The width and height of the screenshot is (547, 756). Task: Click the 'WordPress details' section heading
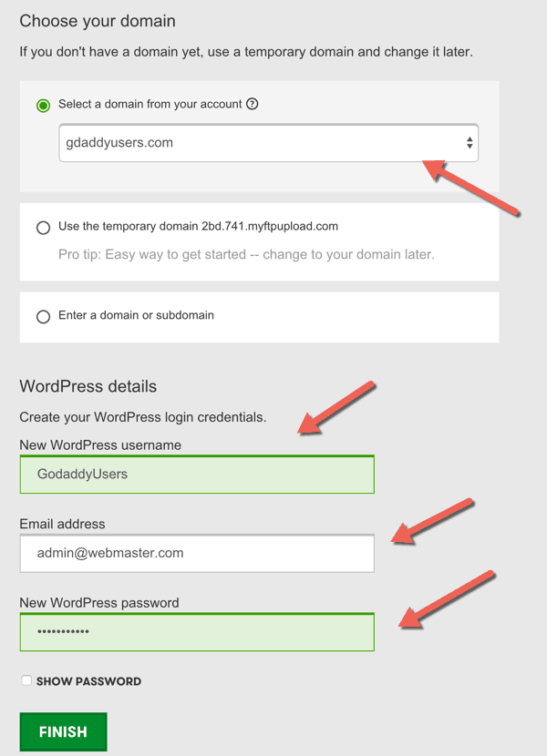(88, 386)
